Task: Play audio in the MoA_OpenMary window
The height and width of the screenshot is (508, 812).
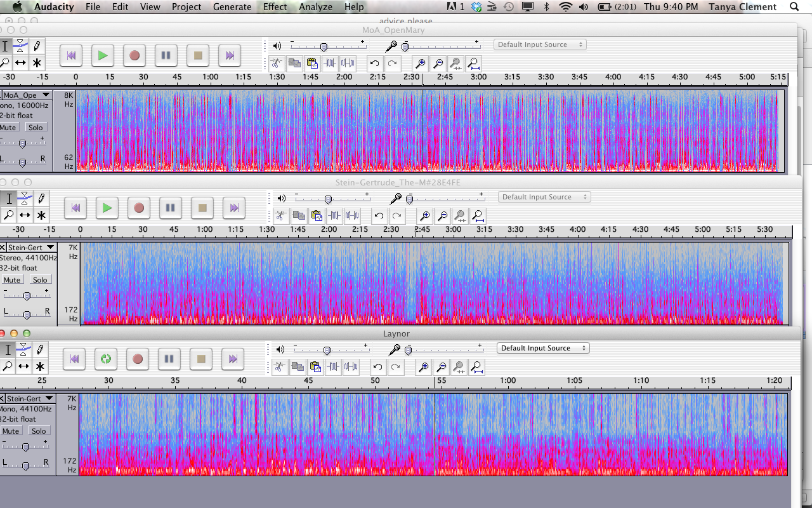Action: [103, 55]
